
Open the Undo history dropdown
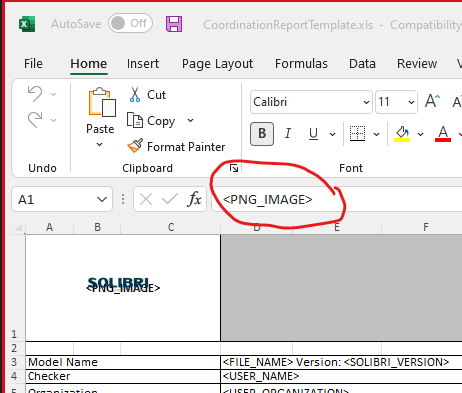(53, 94)
